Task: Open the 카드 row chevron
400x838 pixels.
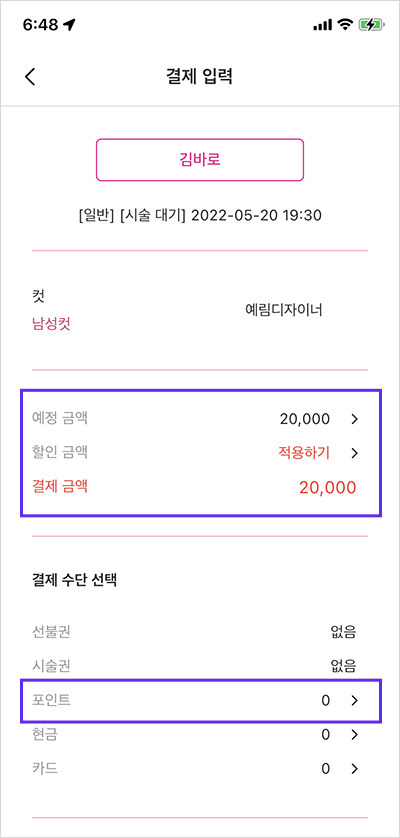Action: [x=354, y=769]
